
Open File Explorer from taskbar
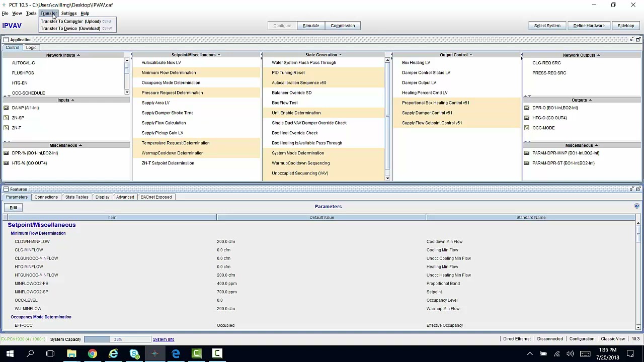(71, 353)
